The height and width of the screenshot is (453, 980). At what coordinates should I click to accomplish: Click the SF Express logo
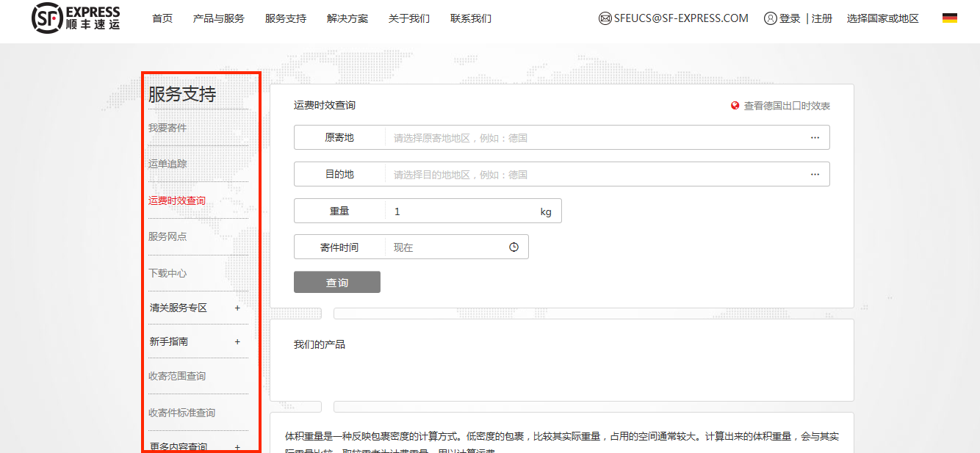click(76, 18)
